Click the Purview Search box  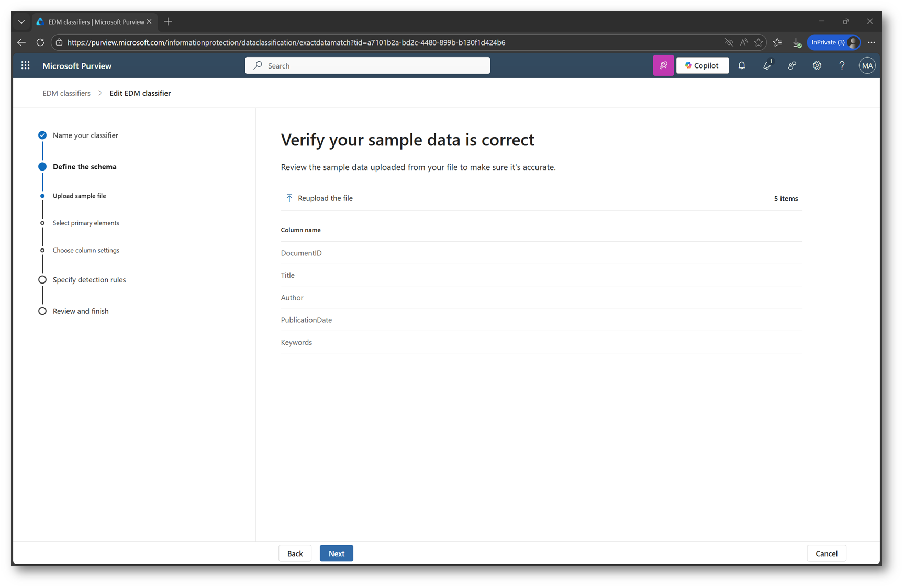[x=367, y=65]
